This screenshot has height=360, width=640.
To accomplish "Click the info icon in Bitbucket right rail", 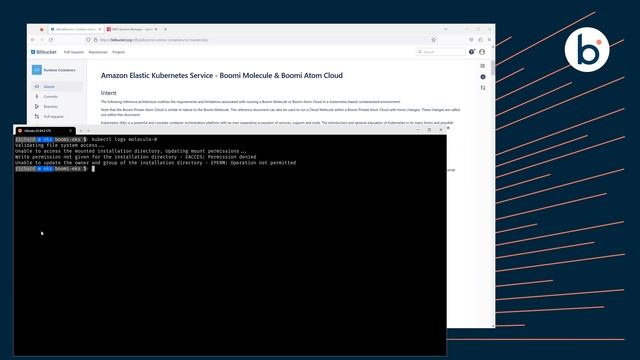I will (x=483, y=77).
